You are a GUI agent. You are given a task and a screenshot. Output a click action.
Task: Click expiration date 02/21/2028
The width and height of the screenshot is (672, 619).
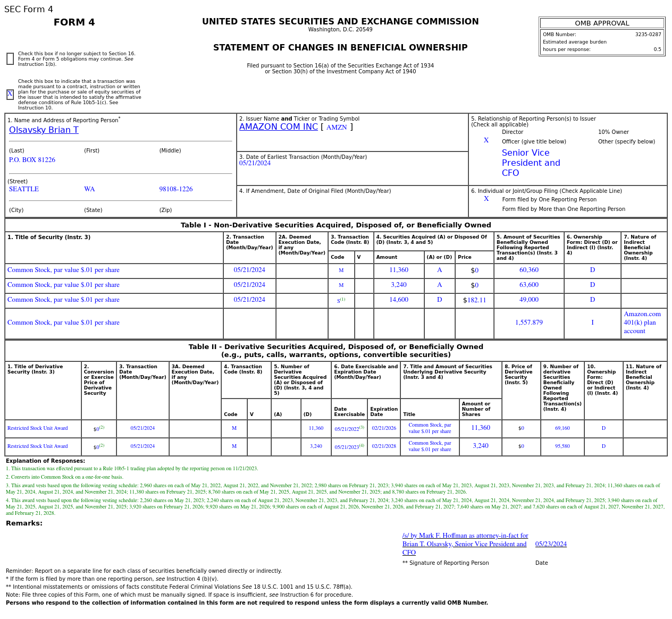384,446
